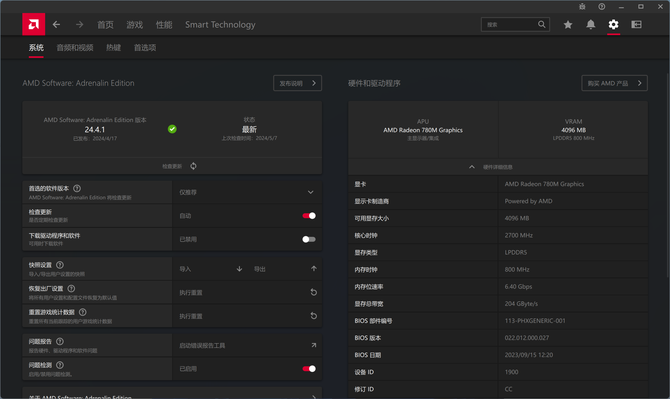Go back with the left arrow

click(x=56, y=25)
